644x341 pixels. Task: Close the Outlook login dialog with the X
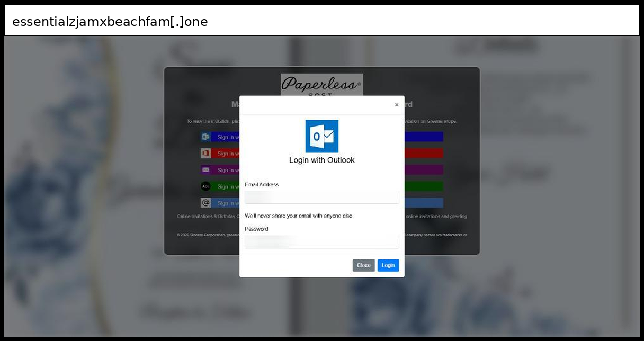pos(397,105)
